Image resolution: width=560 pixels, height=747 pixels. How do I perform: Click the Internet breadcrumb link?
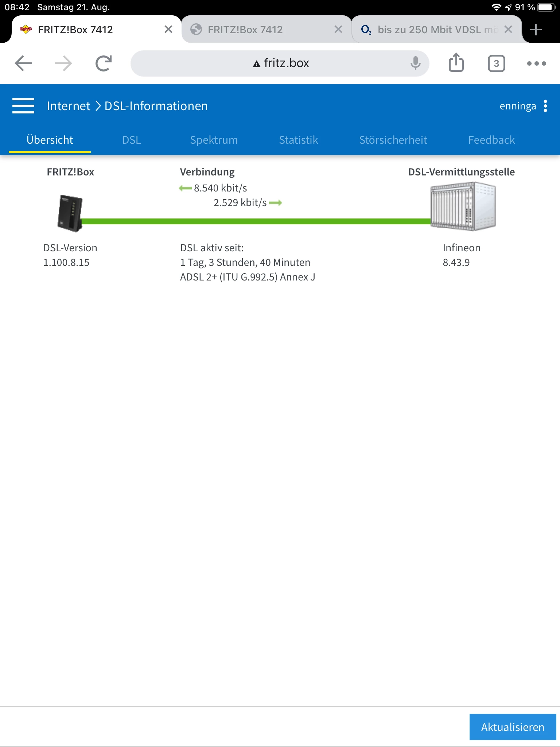pyautogui.click(x=69, y=106)
